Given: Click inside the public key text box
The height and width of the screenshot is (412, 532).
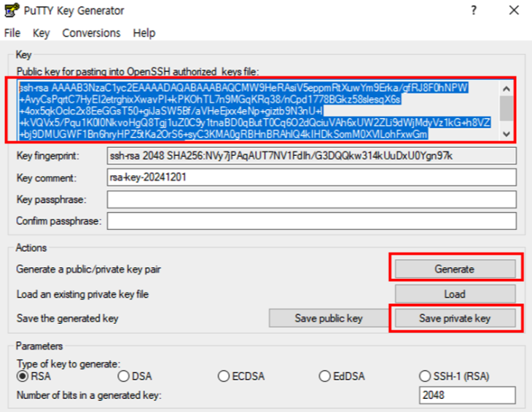Looking at the screenshot, I should coord(259,111).
